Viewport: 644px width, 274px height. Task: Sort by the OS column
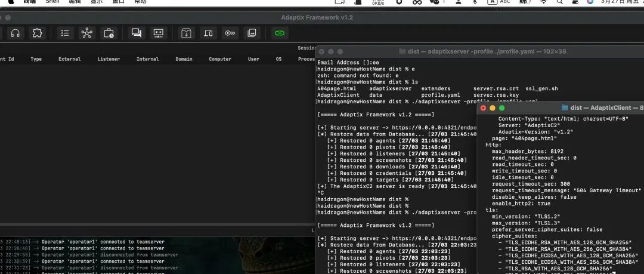tap(279, 59)
